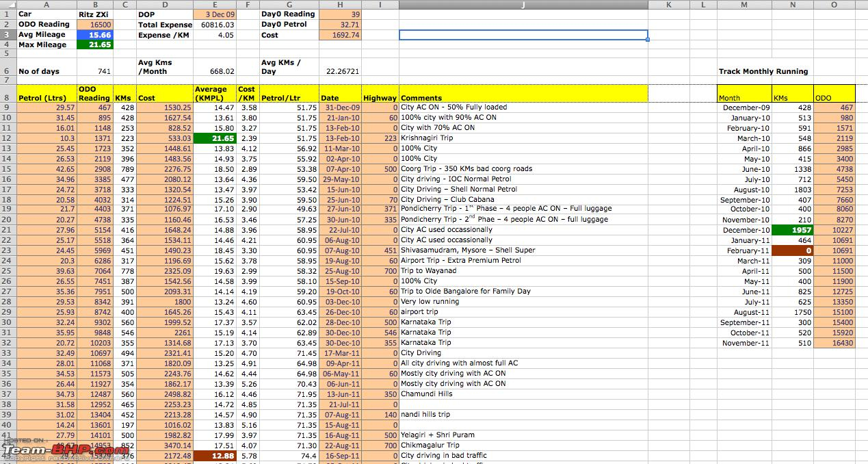Click the dark red 12.88 average cell

(215, 456)
